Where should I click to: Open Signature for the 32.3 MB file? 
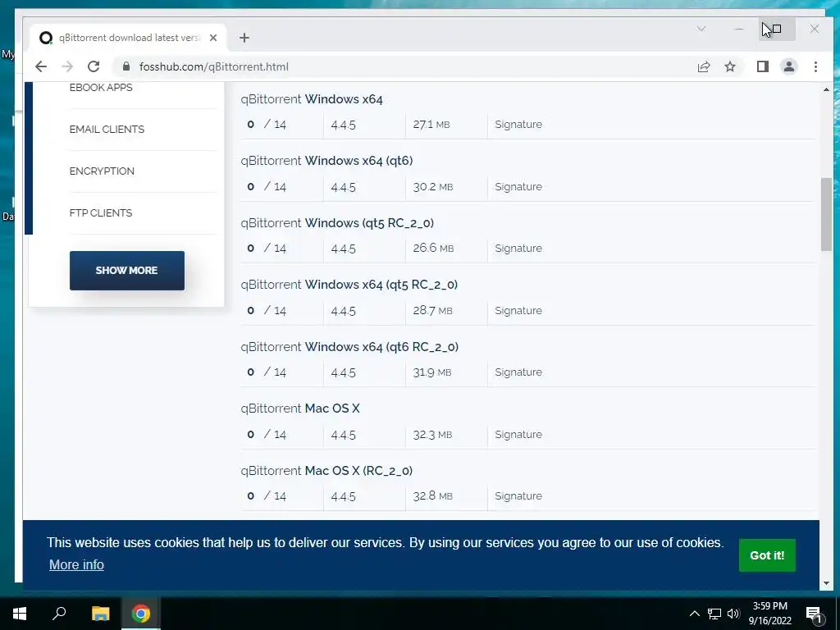[x=518, y=434]
